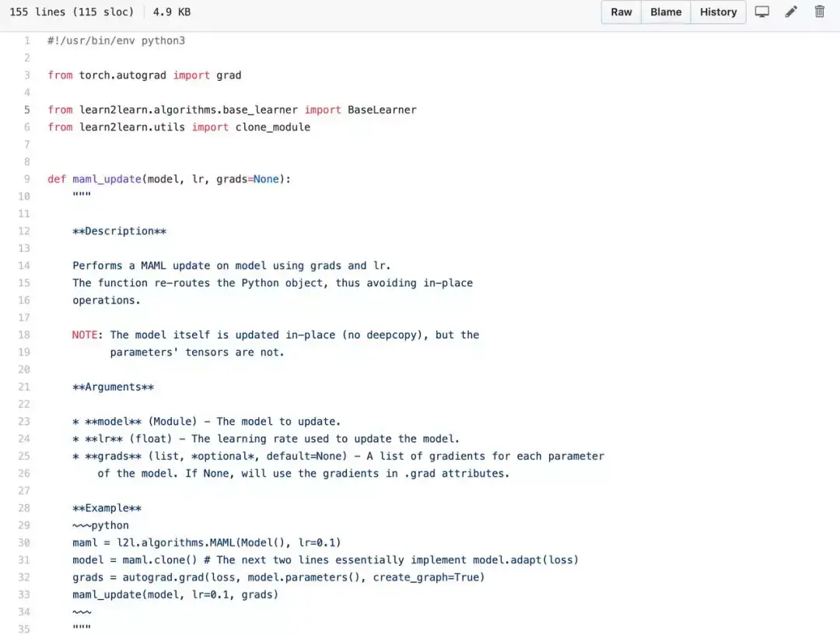This screenshot has width=840, height=638.
Task: Select line number 21 beside Arguments
Action: tap(24, 387)
